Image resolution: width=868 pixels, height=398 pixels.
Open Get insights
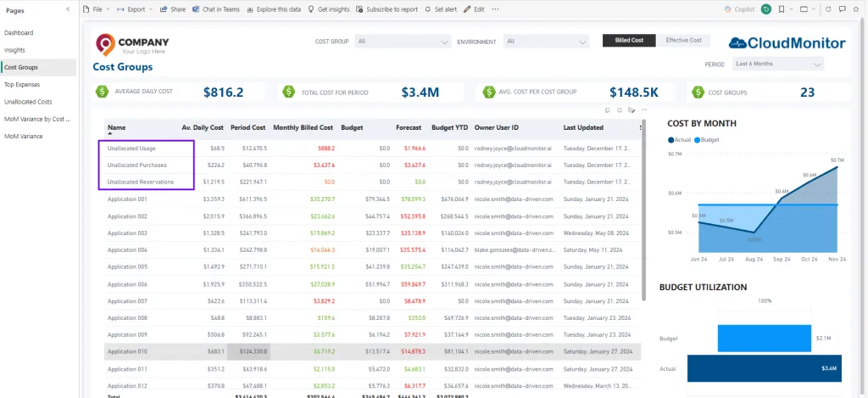[329, 9]
